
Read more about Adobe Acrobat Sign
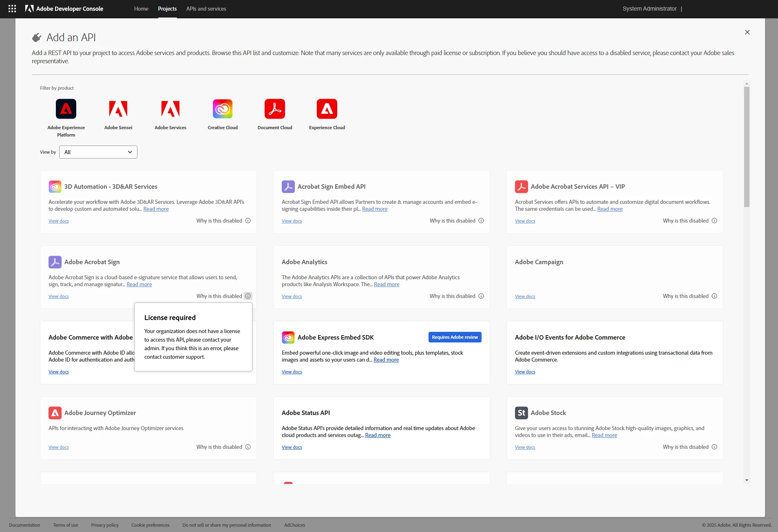coord(139,285)
